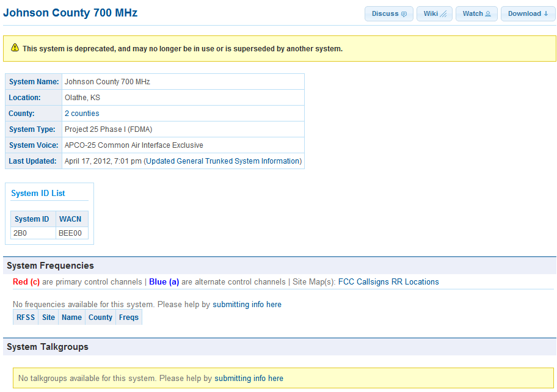Click the County column header in frequencies table
The height and width of the screenshot is (392, 557).
coord(100,318)
